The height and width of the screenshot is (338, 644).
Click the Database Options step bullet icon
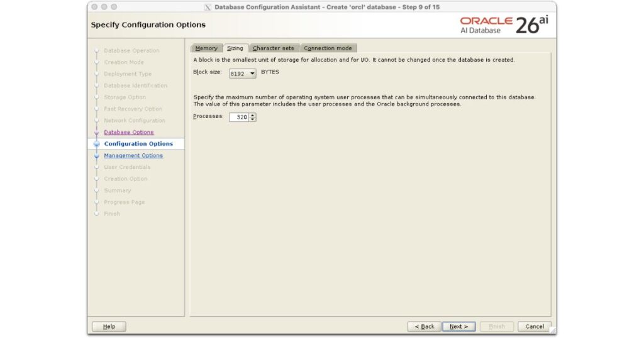tap(96, 133)
